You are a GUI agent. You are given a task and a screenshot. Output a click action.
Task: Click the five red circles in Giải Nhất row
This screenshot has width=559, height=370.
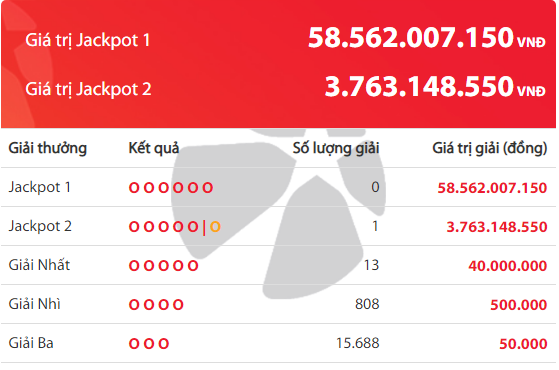(x=163, y=266)
